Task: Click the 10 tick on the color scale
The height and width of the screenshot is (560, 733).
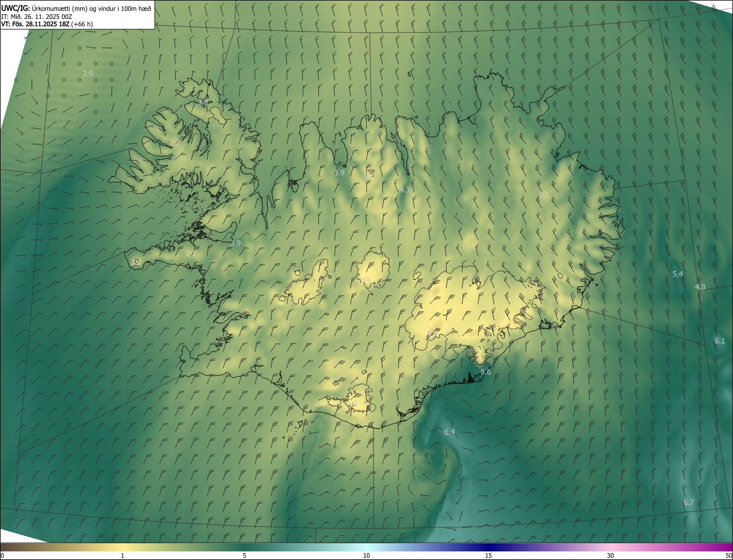Action: (x=366, y=555)
